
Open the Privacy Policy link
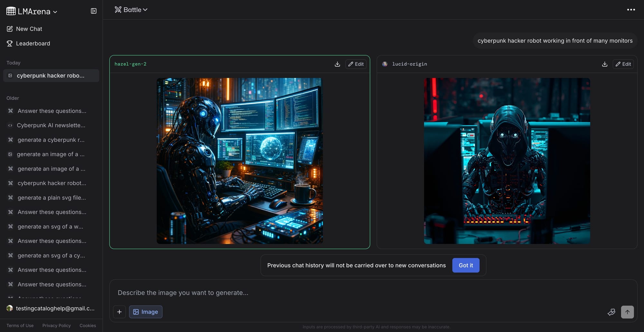point(56,326)
